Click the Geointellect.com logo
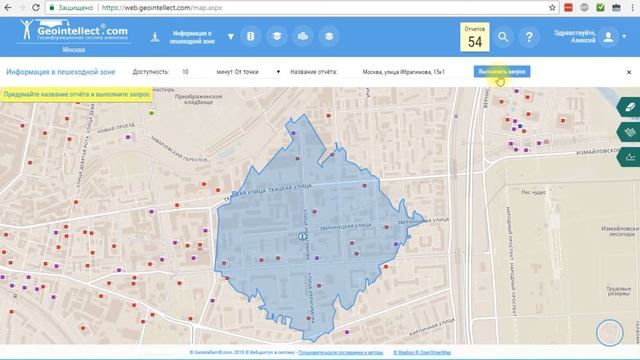640x360 pixels. click(x=75, y=31)
